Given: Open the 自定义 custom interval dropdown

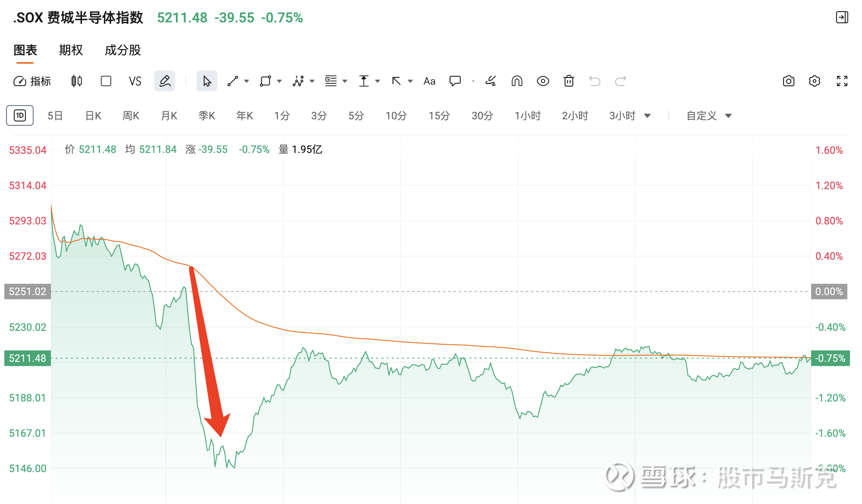Looking at the screenshot, I should click(709, 115).
